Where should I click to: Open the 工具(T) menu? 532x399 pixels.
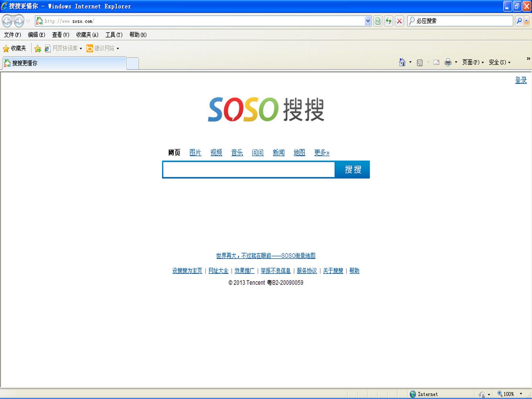tap(114, 35)
